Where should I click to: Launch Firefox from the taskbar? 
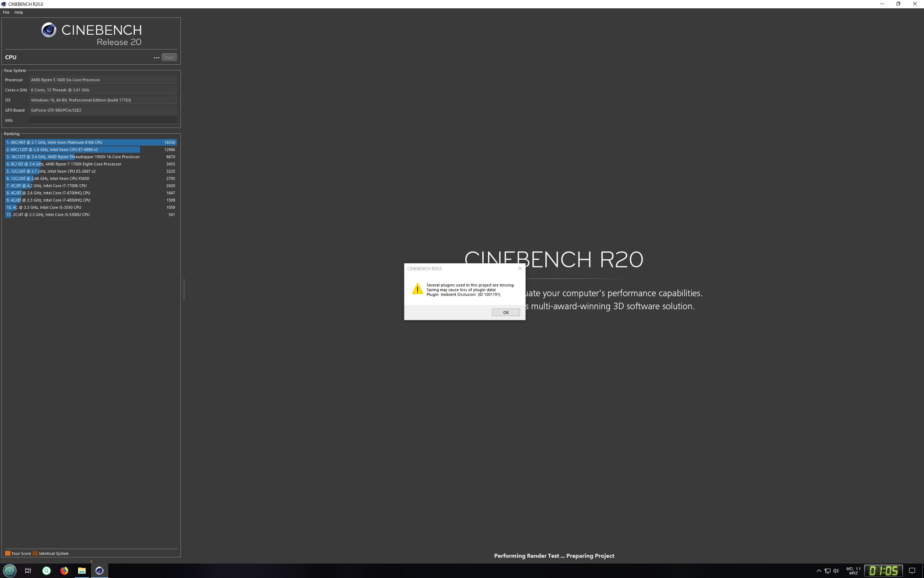click(64, 571)
